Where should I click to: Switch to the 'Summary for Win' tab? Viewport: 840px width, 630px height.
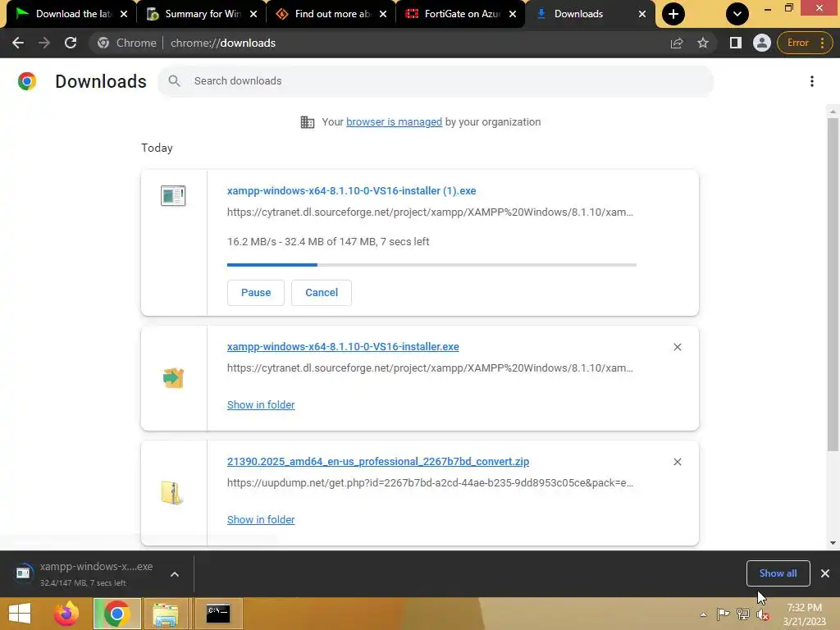[x=201, y=14]
